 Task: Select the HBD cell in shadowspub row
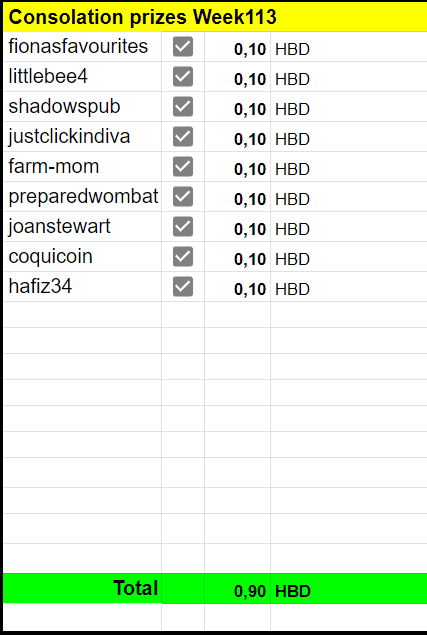coord(349,107)
